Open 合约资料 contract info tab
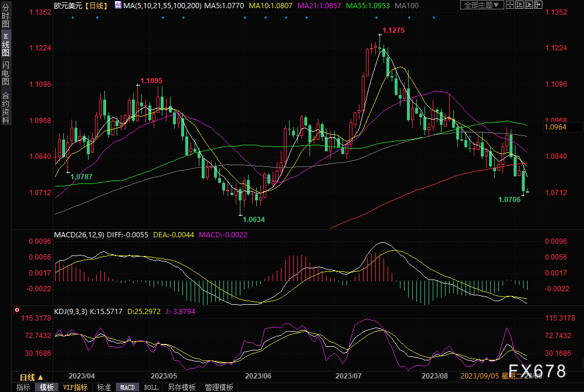 (5, 107)
